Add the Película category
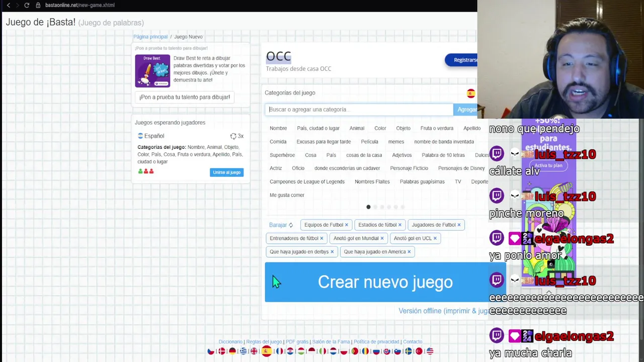 click(x=369, y=142)
